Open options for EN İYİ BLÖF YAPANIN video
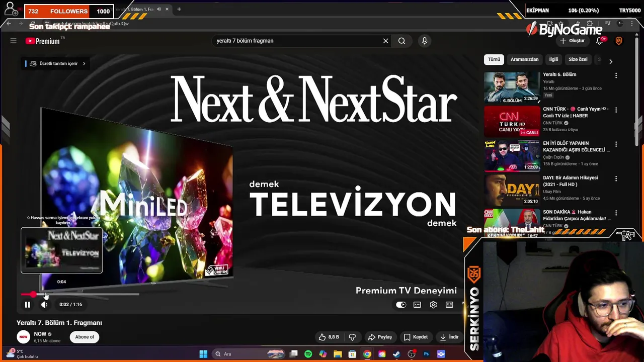This screenshot has width=644, height=362. (x=616, y=144)
